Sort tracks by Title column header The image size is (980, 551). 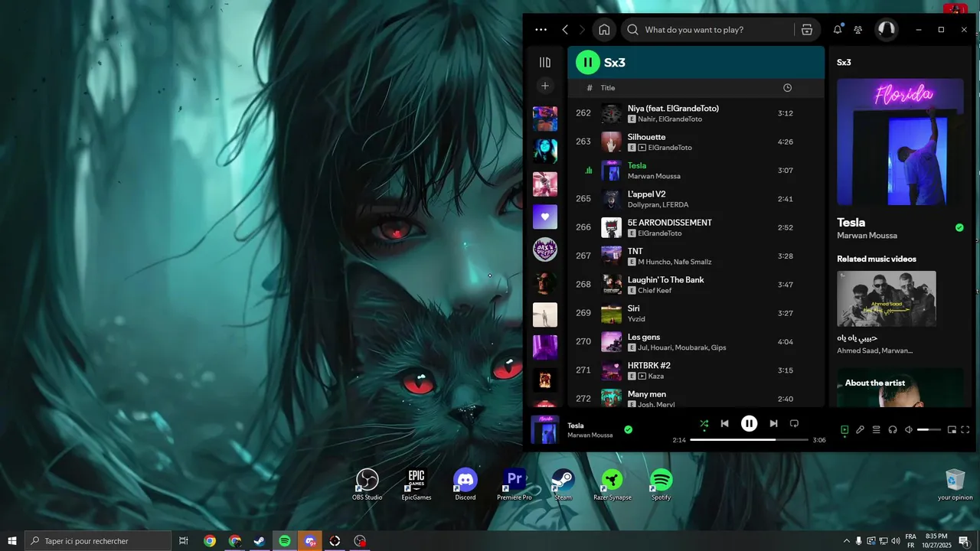pos(608,88)
